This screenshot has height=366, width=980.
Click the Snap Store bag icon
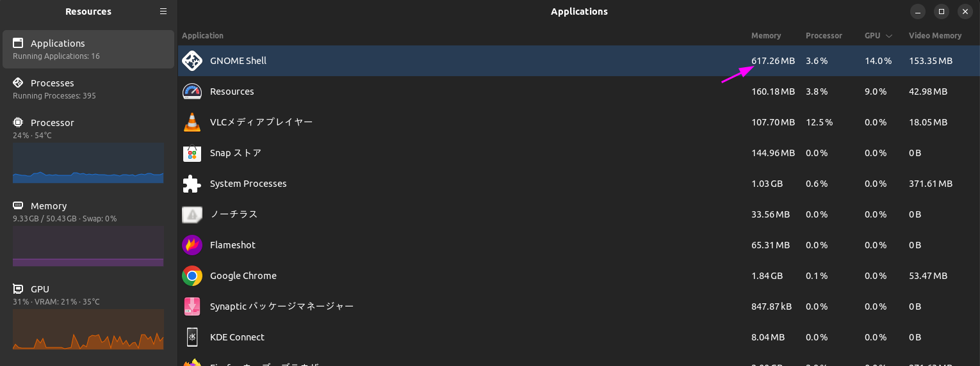pos(192,153)
